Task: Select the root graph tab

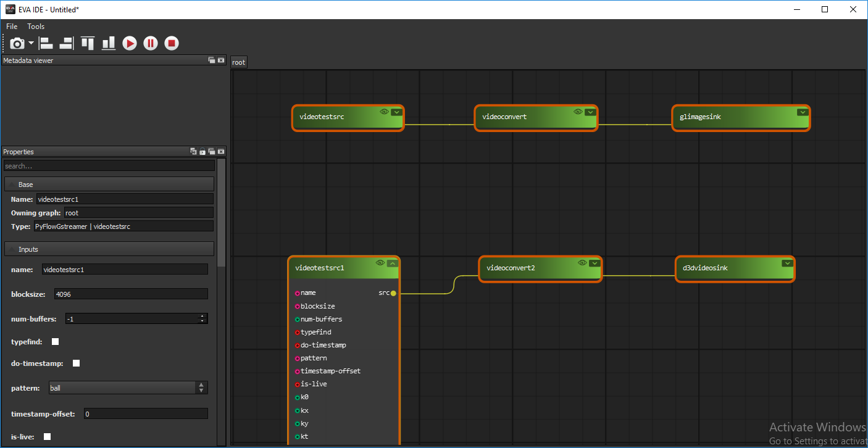Action: (x=238, y=62)
